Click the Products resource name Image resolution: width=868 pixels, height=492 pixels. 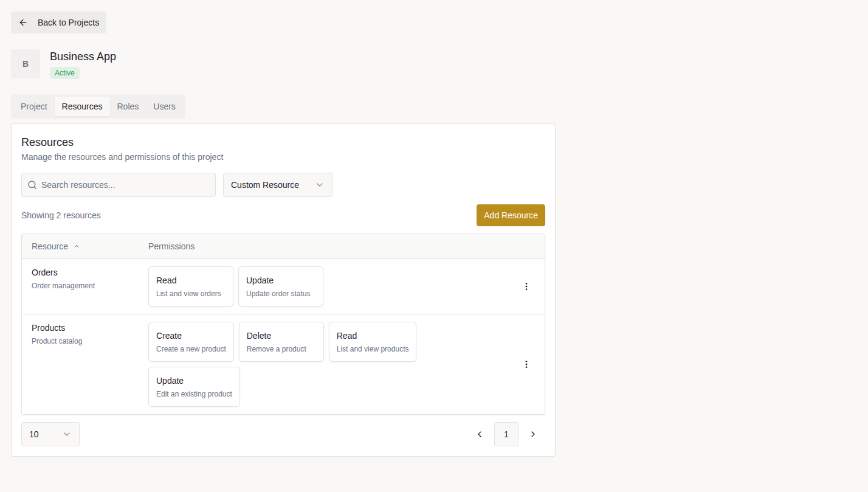(48, 328)
